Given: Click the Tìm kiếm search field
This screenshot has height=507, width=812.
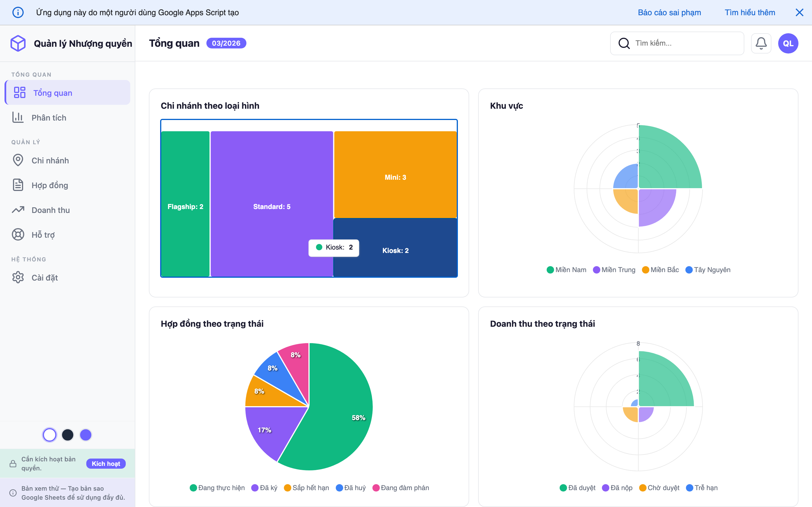Looking at the screenshot, I should pyautogui.click(x=685, y=43).
